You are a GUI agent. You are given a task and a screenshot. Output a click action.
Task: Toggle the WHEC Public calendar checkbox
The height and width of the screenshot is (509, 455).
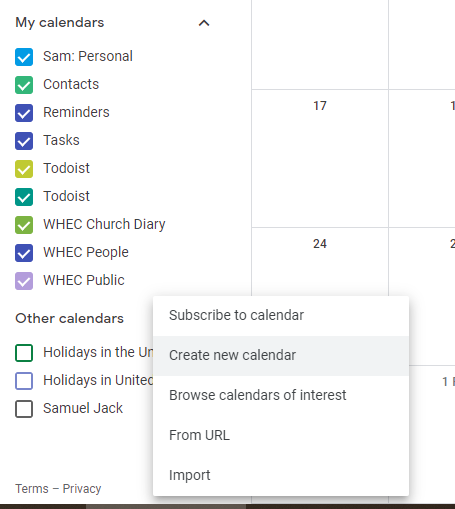pos(24,281)
